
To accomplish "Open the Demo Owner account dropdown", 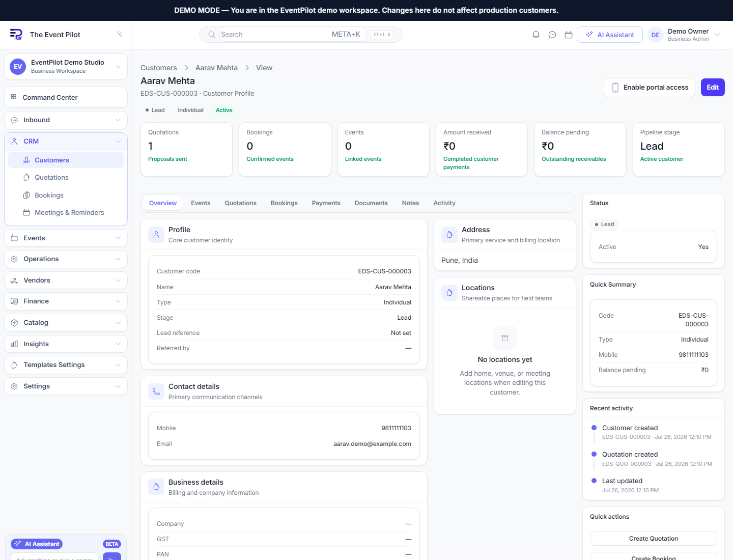I will click(x=717, y=35).
